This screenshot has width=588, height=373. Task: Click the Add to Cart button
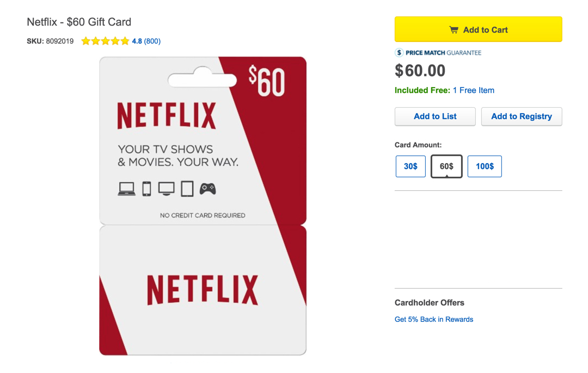pyautogui.click(x=478, y=29)
